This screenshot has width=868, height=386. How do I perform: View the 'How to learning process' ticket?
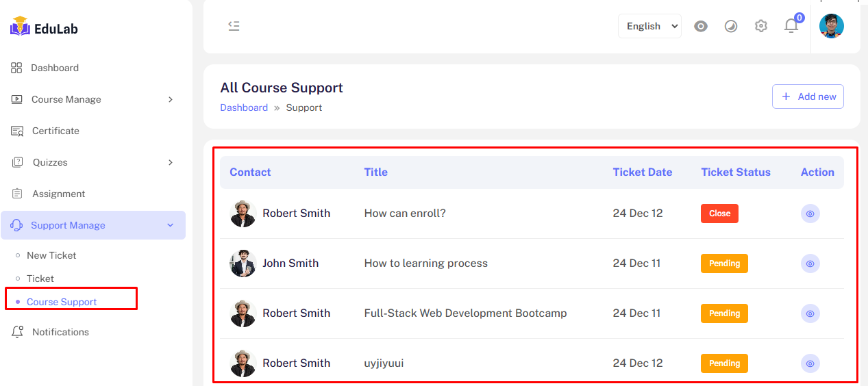pos(810,263)
